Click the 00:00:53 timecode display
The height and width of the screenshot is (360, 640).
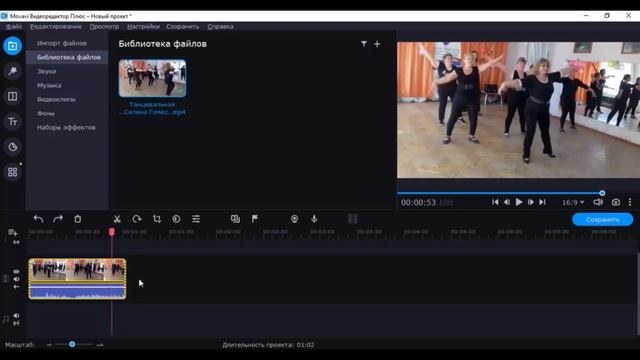[x=418, y=202]
